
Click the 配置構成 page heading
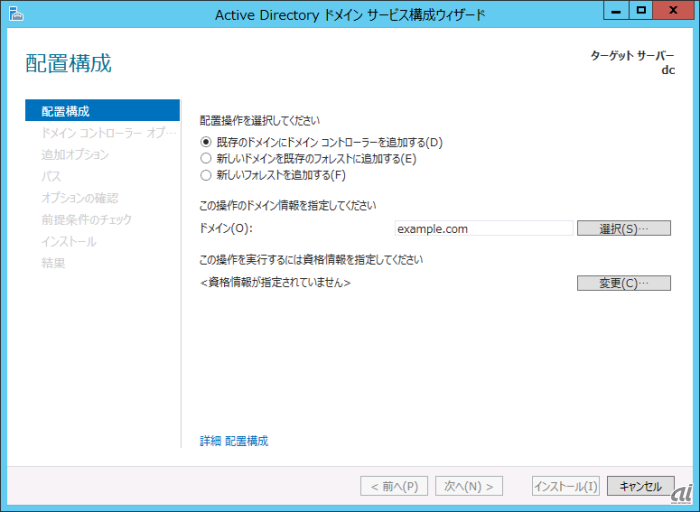[x=68, y=63]
